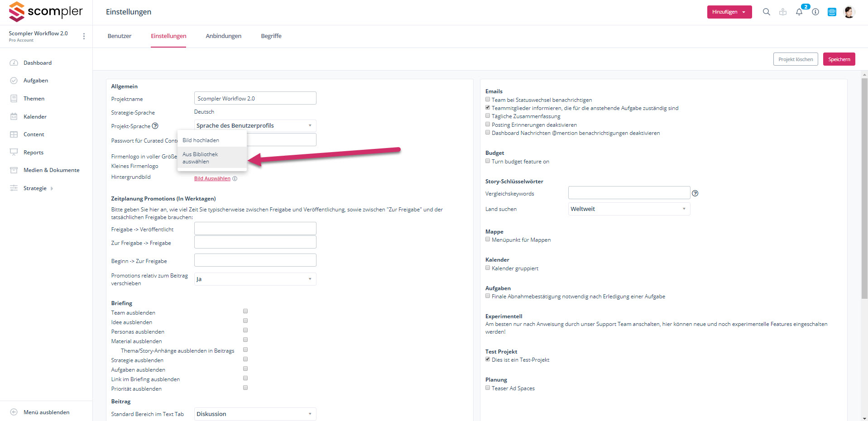Open the Projekt-Sprache dropdown

[255, 126]
